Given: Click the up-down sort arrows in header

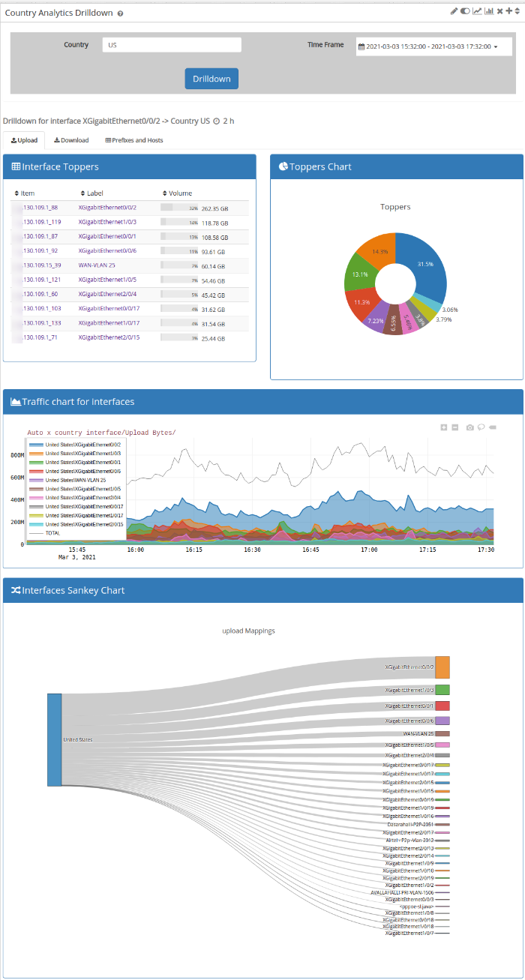Looking at the screenshot, I should coord(517,11).
